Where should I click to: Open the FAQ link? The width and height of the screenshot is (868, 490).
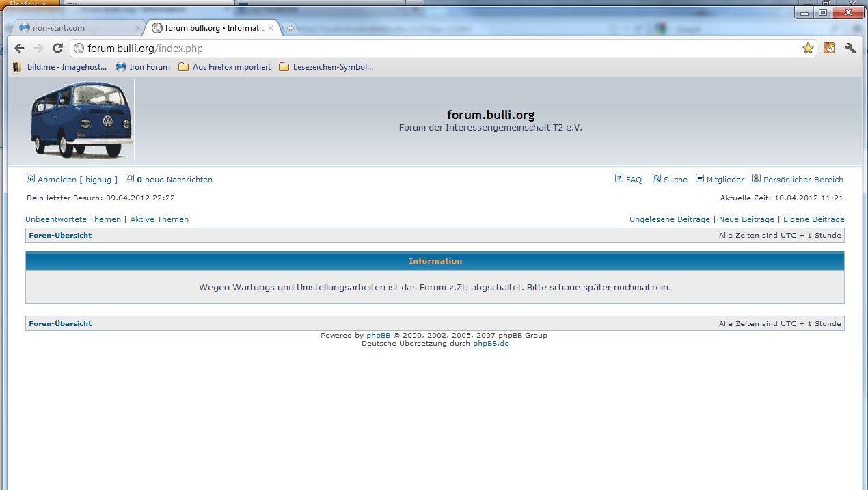pyautogui.click(x=629, y=180)
